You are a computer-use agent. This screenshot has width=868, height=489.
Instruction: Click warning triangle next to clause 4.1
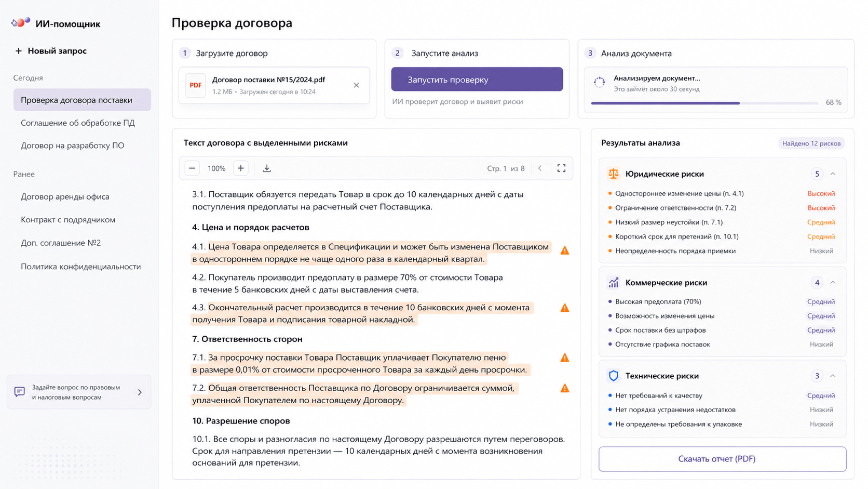tap(565, 250)
